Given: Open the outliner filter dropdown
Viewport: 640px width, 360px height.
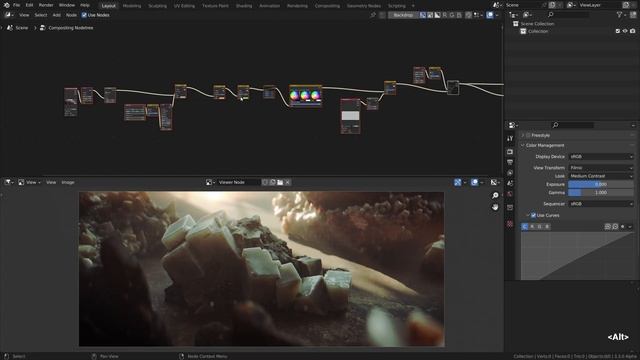Looking at the screenshot, I should pos(621,15).
